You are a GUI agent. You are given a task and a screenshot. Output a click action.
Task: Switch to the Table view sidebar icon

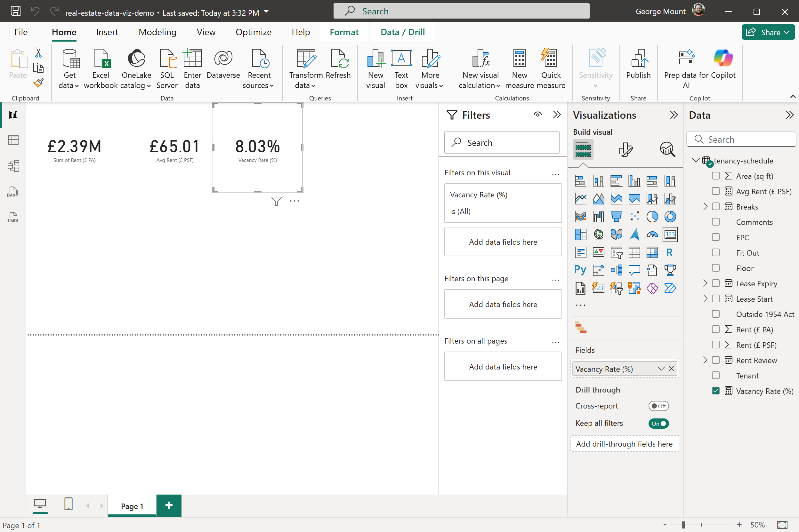[x=13, y=140]
